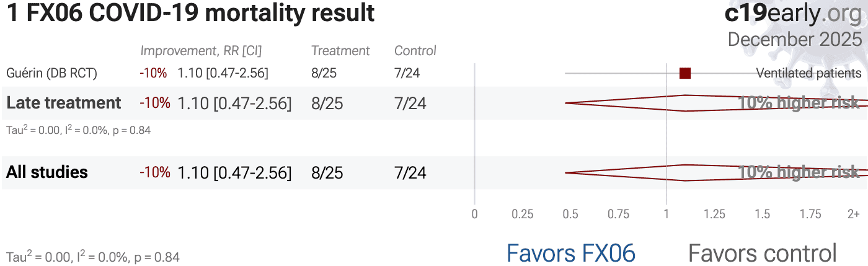Click the Guérin (DB RCT) study name
This screenshot has height=266, width=868.
[x=52, y=73]
